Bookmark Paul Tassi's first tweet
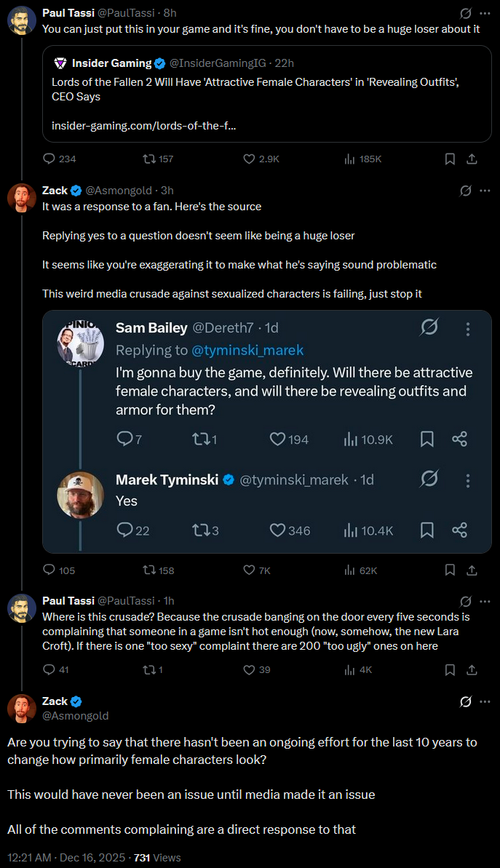Viewport: 500px width, 868px height. 450,159
